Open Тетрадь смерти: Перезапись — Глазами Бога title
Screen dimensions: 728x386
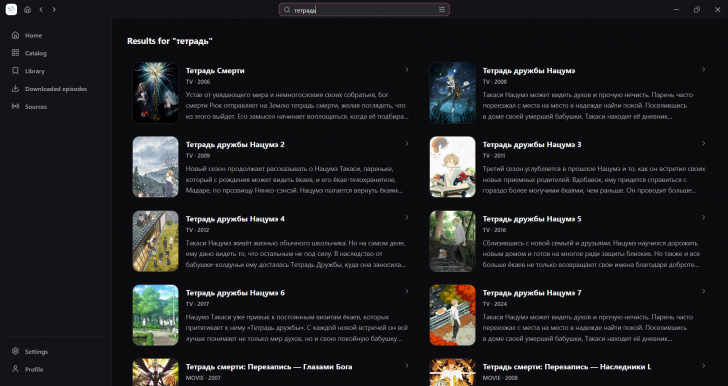point(269,366)
